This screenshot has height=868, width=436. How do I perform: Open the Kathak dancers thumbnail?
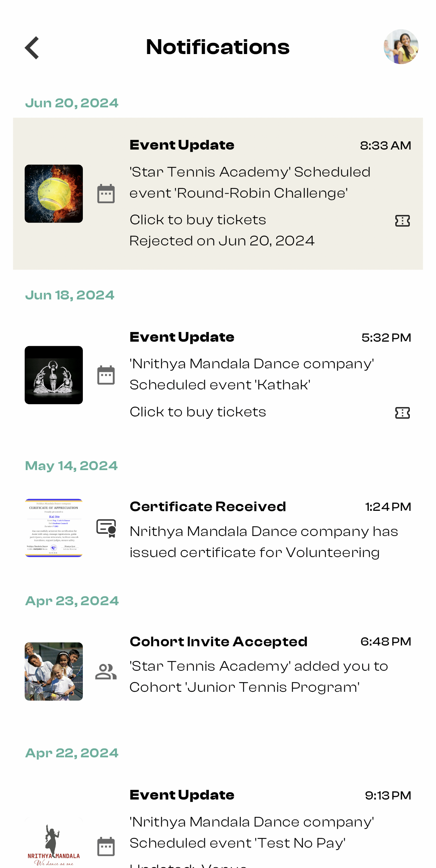(x=54, y=375)
